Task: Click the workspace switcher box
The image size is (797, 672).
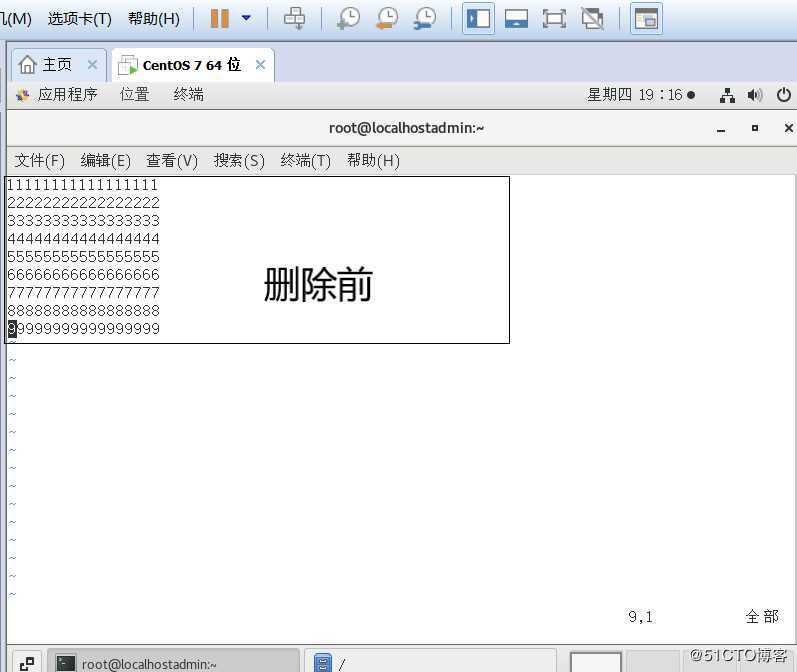Action: 596,662
